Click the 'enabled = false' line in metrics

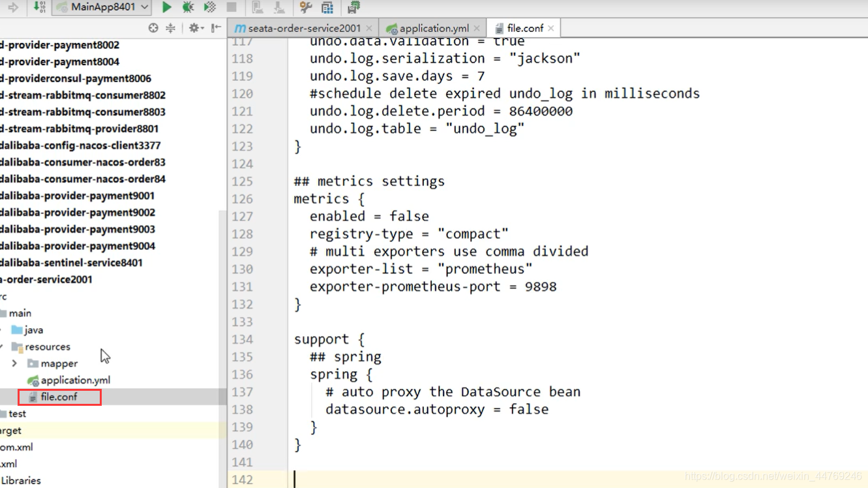tap(369, 216)
